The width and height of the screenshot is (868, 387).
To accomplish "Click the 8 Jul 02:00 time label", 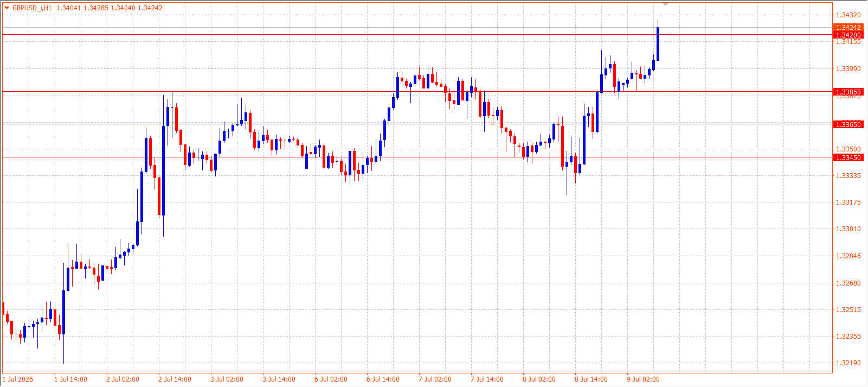I will pos(539,379).
